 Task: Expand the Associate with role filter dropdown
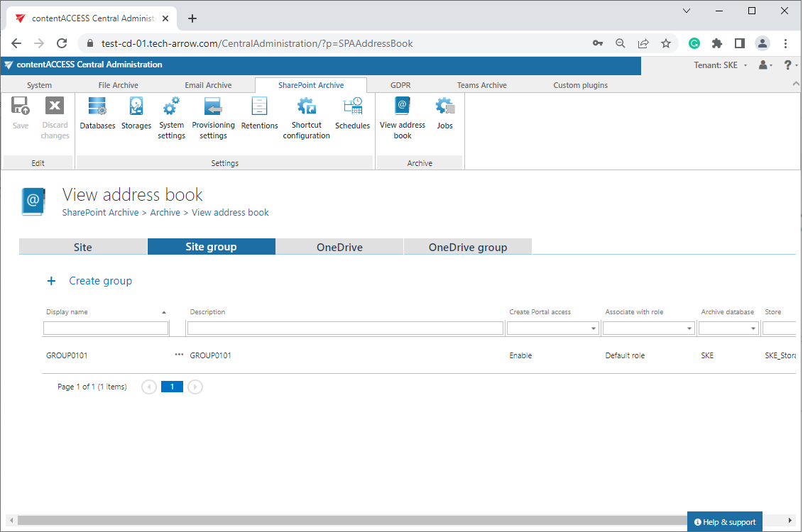click(x=689, y=329)
